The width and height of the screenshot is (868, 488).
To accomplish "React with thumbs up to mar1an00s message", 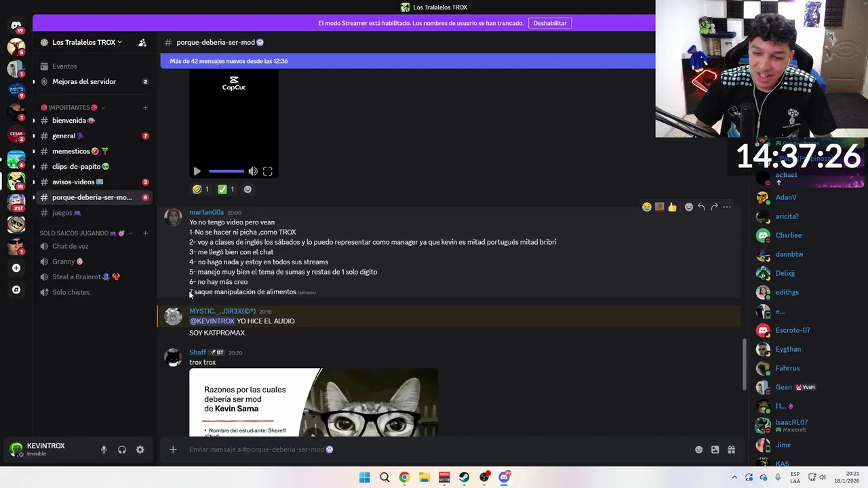I will (672, 207).
